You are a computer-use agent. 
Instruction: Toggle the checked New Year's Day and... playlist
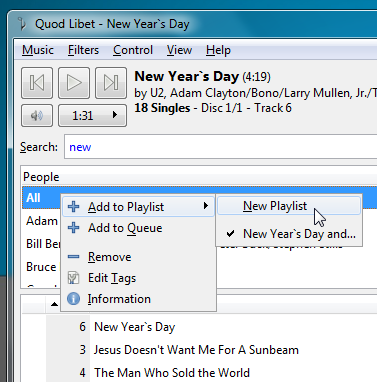click(x=289, y=234)
